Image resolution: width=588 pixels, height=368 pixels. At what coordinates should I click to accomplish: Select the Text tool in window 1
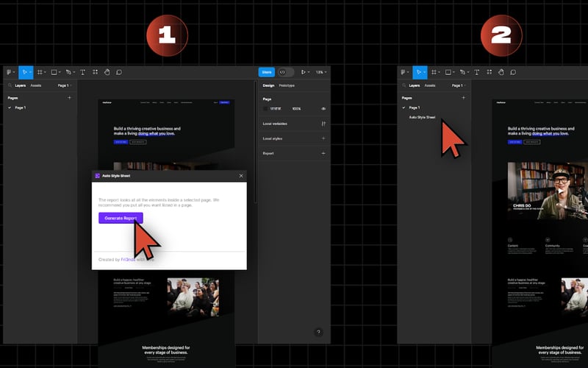click(x=82, y=72)
